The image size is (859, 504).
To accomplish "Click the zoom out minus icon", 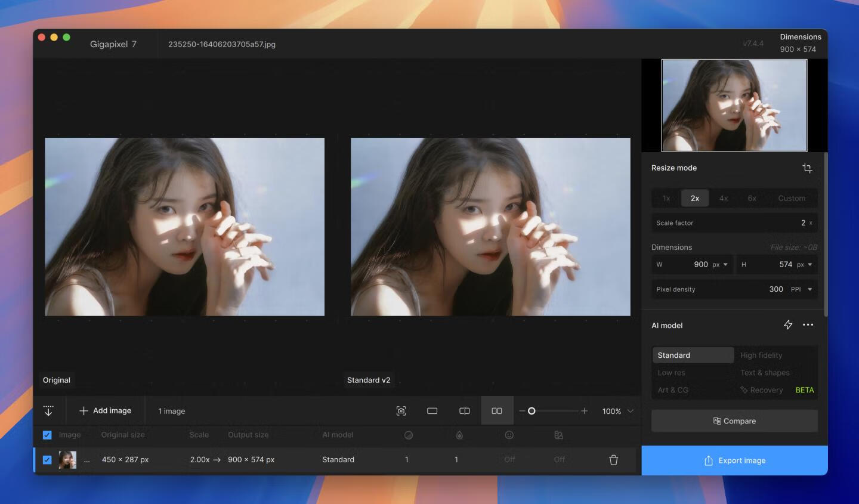I will coord(522,411).
